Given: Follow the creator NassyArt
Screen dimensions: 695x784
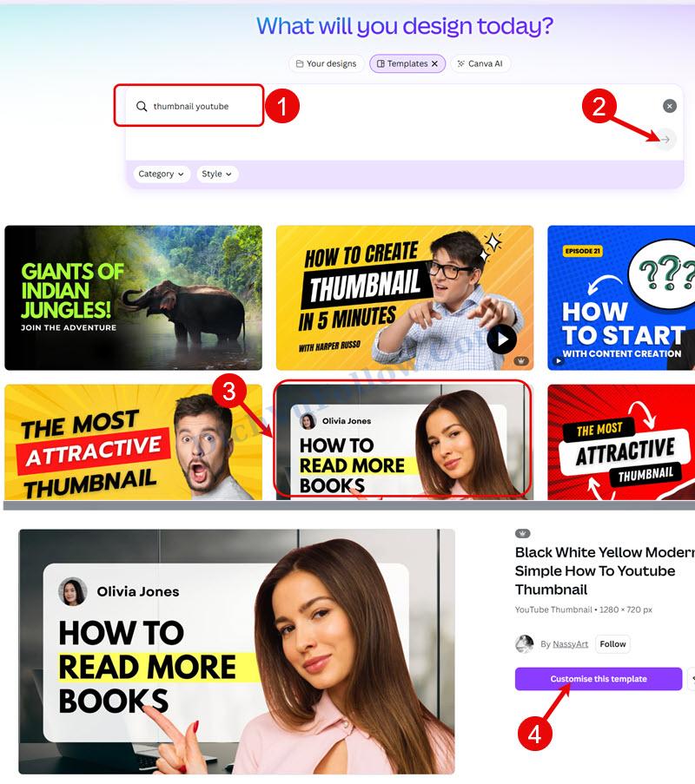Looking at the screenshot, I should tap(612, 644).
